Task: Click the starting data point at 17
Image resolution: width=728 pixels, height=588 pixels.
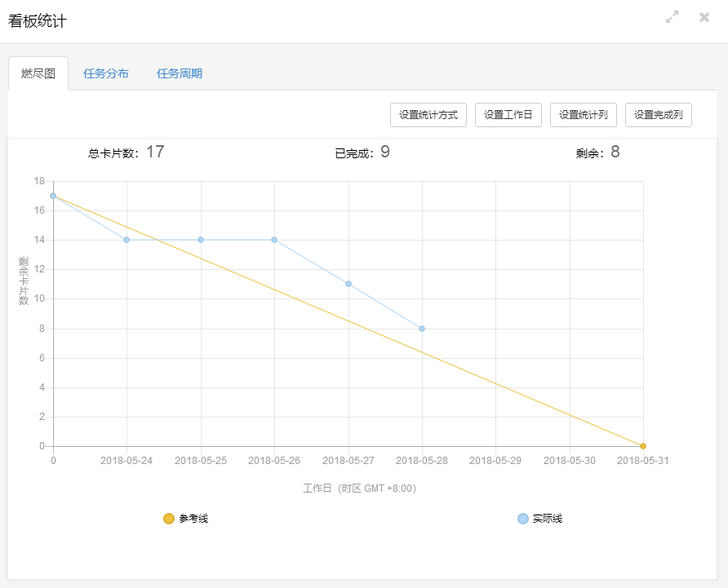Action: click(53, 196)
